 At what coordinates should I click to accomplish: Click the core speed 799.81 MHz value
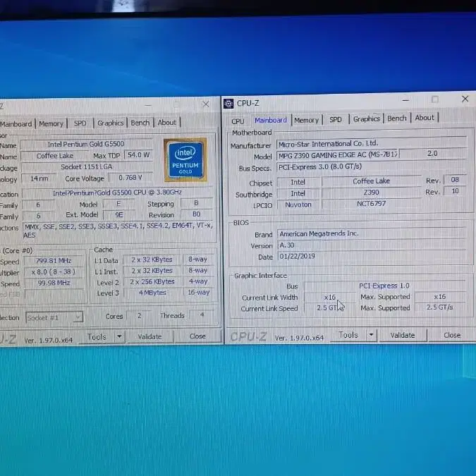(x=54, y=261)
